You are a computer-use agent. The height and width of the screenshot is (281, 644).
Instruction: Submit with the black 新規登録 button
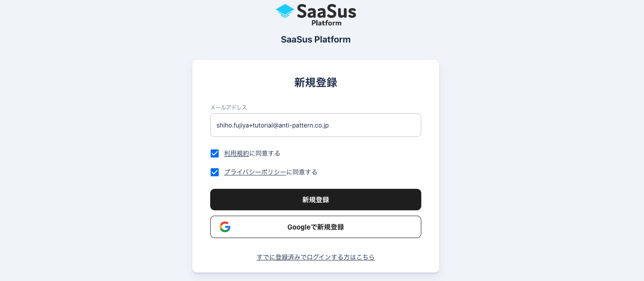tap(316, 200)
